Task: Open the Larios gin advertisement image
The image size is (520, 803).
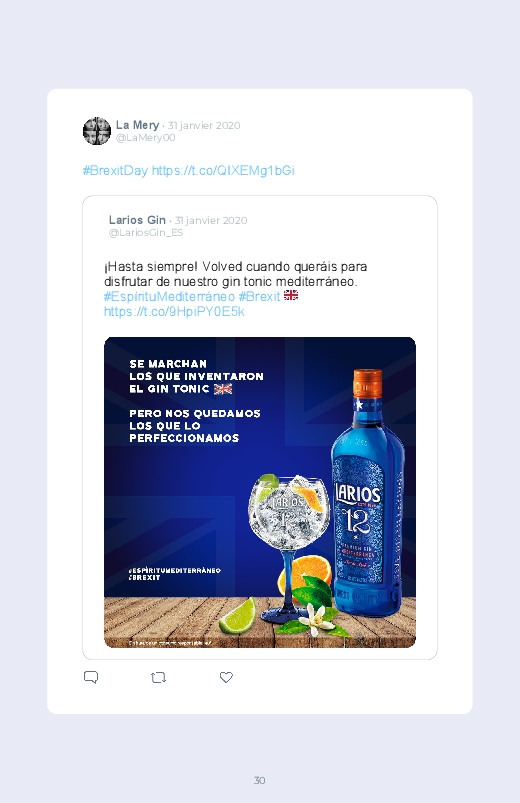Action: [x=260, y=492]
